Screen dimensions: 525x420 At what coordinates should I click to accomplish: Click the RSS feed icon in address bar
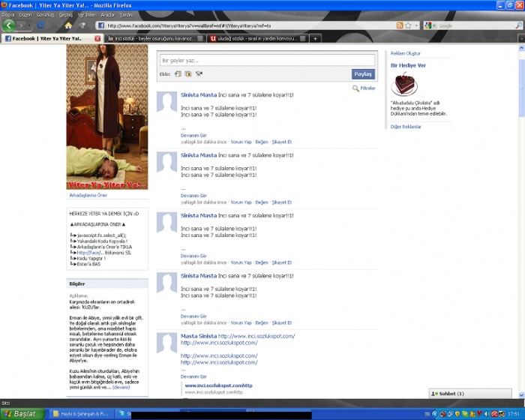click(400, 25)
